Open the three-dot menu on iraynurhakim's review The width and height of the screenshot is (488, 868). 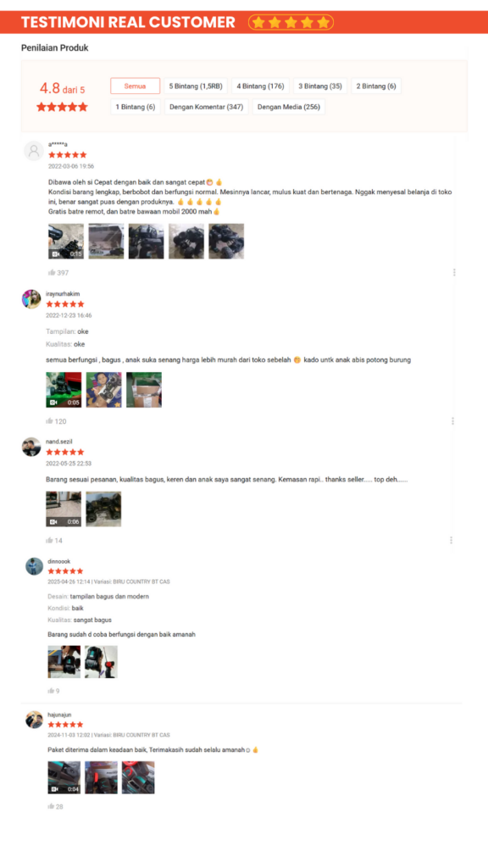point(452,421)
